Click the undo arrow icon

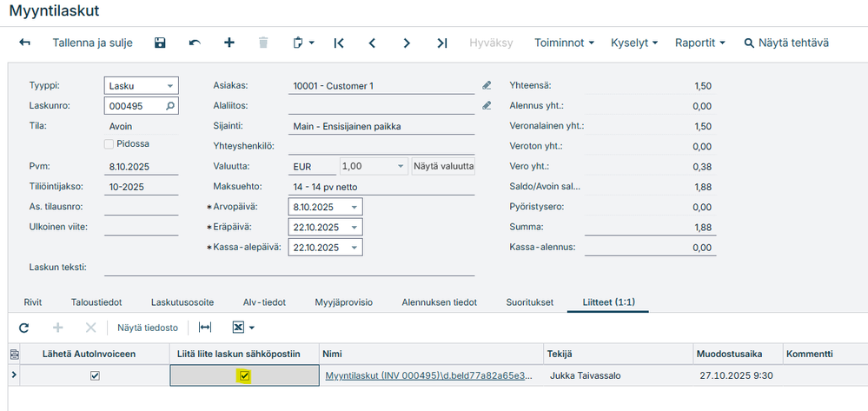coord(195,43)
